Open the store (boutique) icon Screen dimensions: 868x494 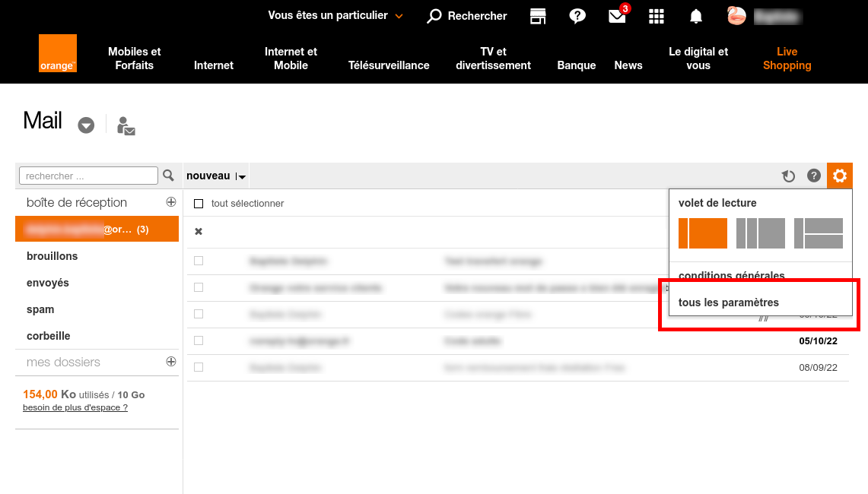click(538, 16)
